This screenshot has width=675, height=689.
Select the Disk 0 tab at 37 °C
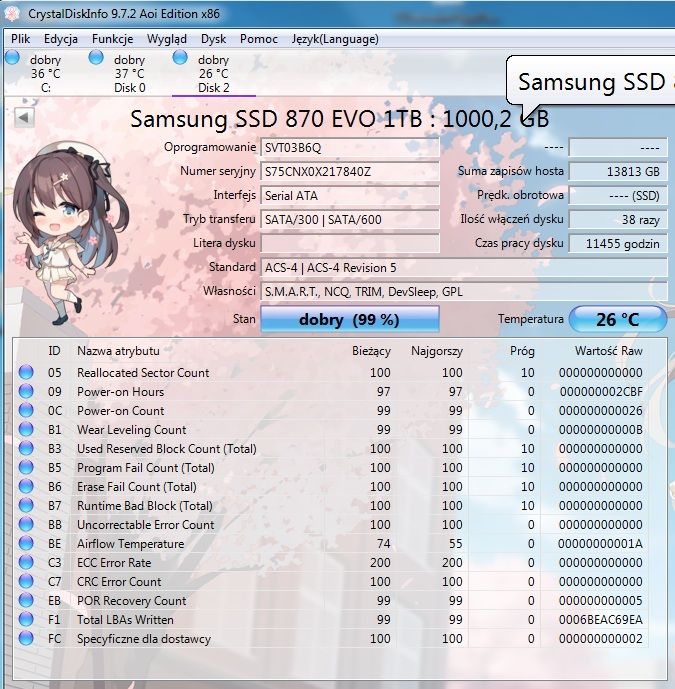[129, 73]
